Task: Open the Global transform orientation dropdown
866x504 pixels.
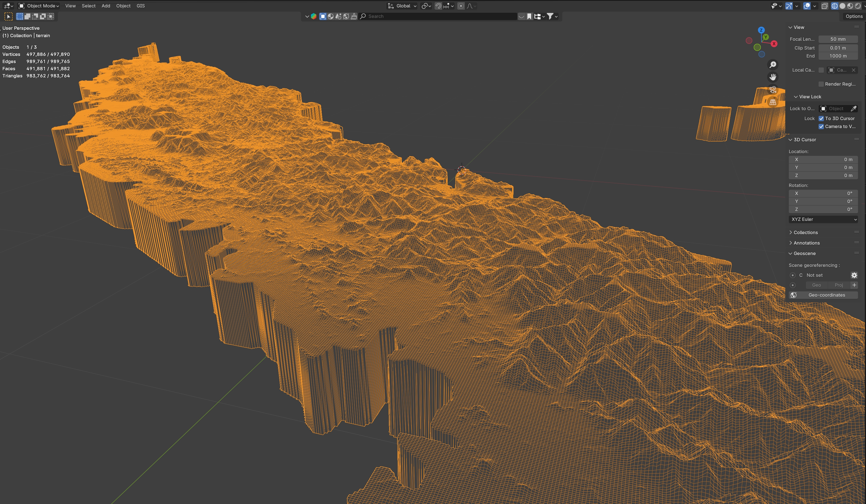Action: [403, 6]
